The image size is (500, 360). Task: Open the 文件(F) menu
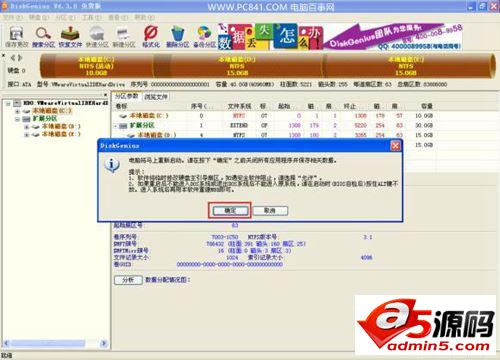(x=13, y=17)
